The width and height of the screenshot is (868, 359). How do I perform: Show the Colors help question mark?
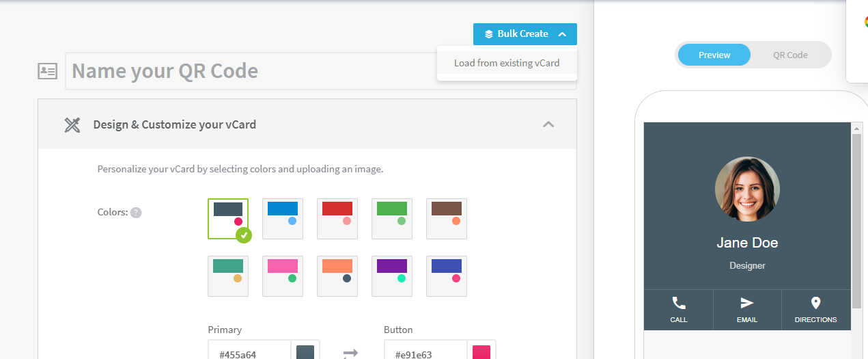(136, 213)
